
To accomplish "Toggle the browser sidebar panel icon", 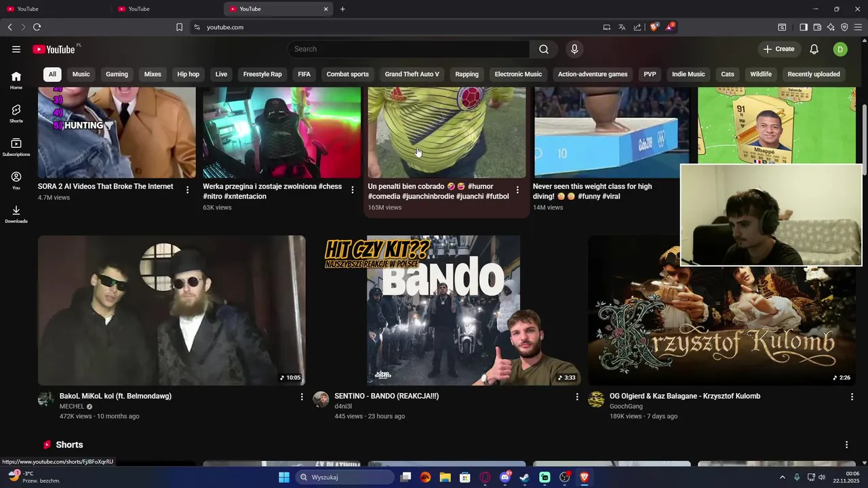I will pos(804,27).
